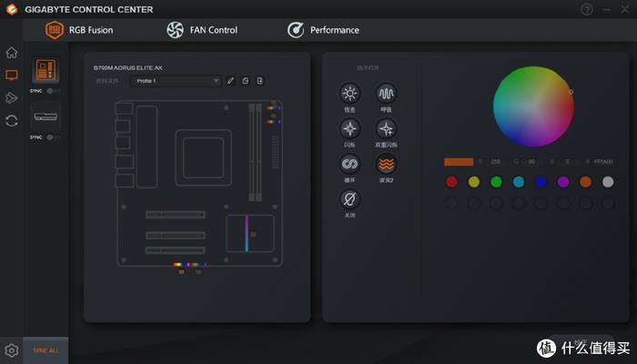637x364 pixels.
Task: Open the Performance tab
Action: coord(323,30)
